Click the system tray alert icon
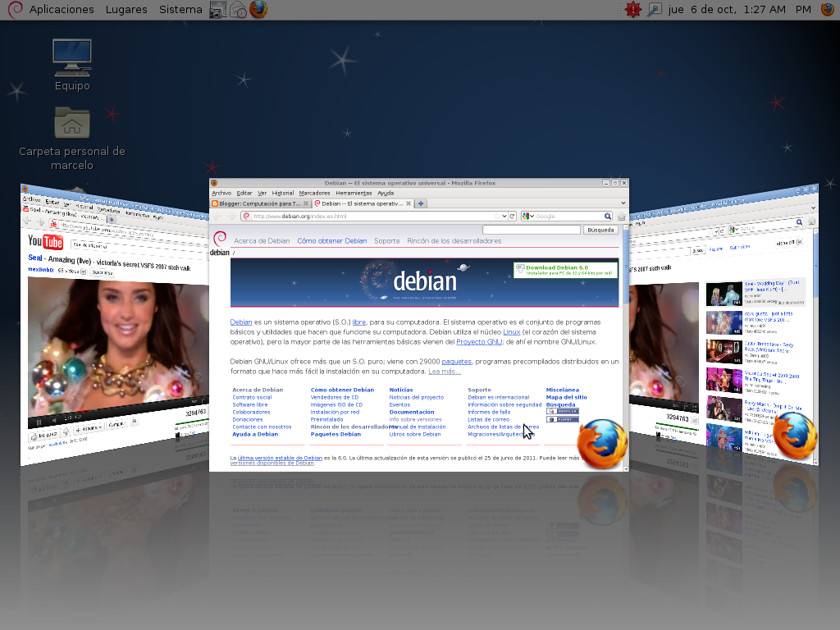Image resolution: width=840 pixels, height=630 pixels. pyautogui.click(x=632, y=9)
